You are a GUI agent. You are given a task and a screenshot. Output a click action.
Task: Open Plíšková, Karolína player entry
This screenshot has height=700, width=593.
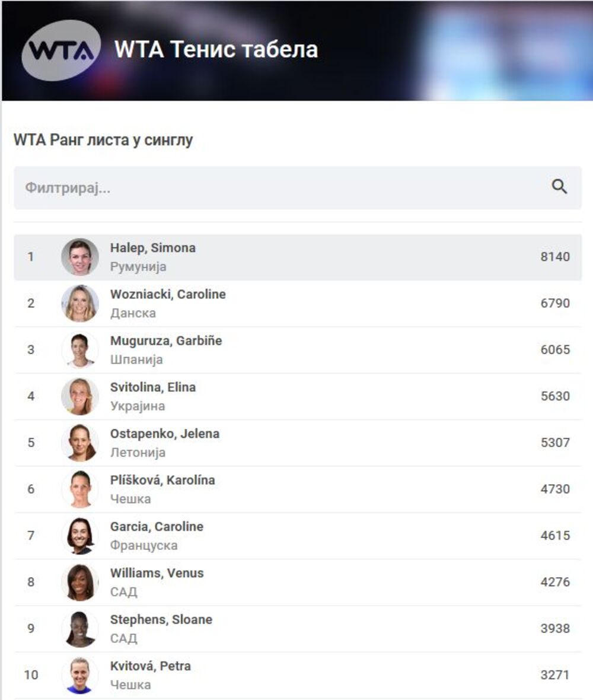coord(162,481)
